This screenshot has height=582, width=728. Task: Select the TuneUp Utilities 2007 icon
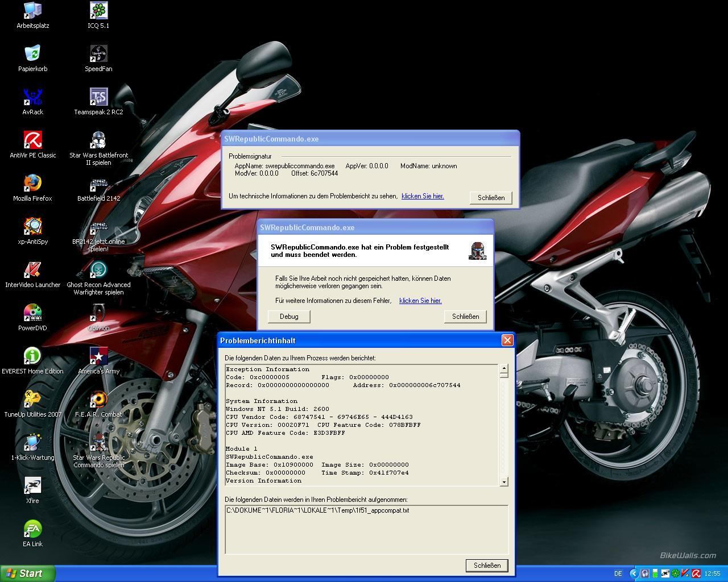point(33,404)
